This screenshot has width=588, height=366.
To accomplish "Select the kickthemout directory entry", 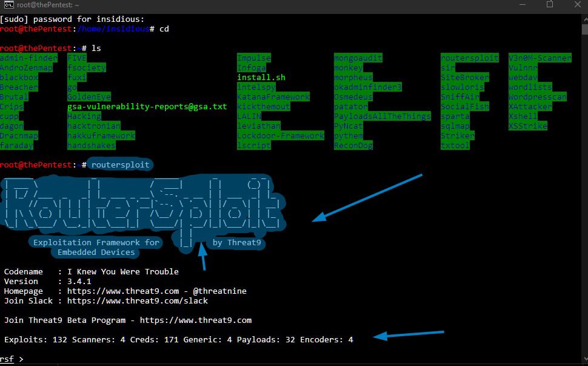I will tap(264, 107).
